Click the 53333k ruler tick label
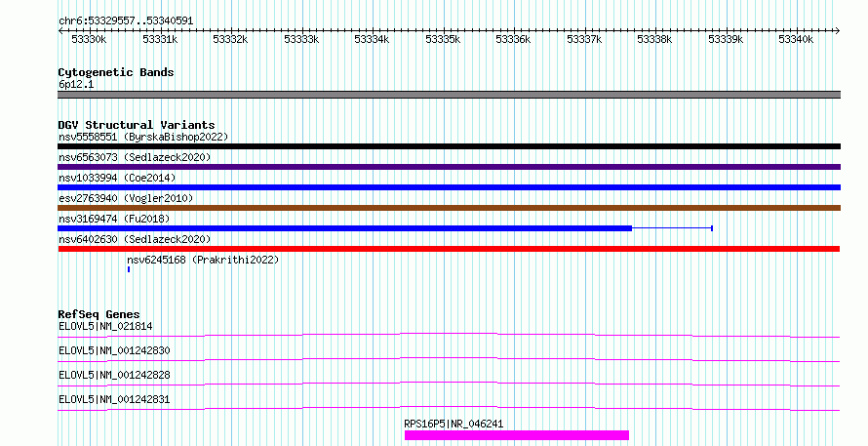The width and height of the screenshot is (868, 446). pos(301,39)
